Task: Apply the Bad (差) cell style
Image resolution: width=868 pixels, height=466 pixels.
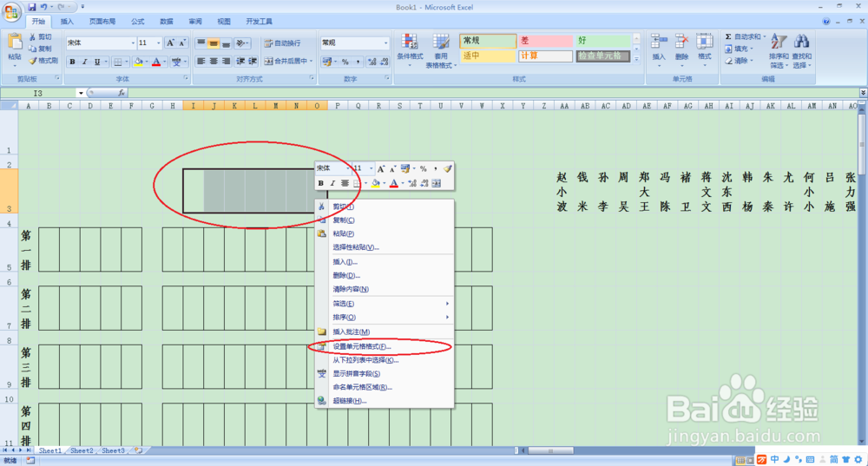Action: point(545,41)
